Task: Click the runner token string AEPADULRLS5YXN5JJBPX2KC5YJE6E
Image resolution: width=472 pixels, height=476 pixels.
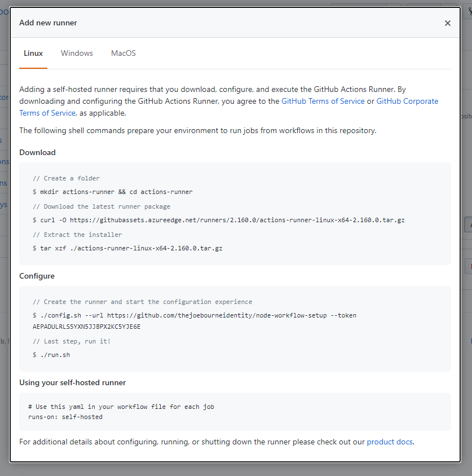Action: [87, 327]
